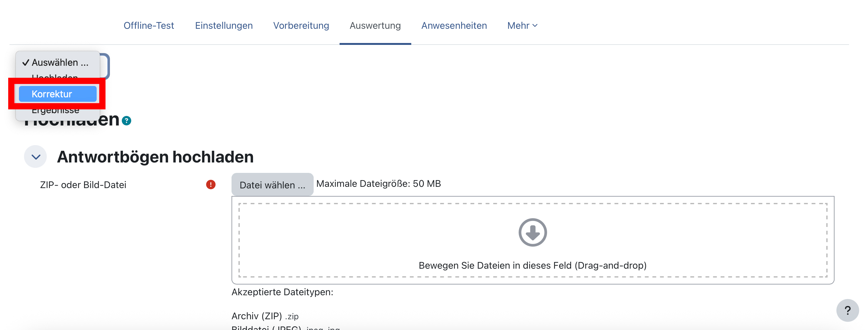This screenshot has width=868, height=330.
Task: Click the red required-field icon
Action: click(211, 184)
